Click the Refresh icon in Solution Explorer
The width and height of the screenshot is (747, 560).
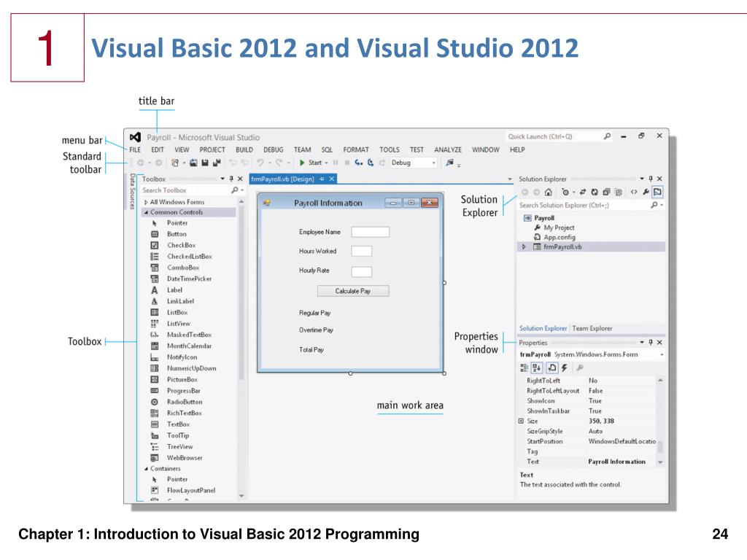pos(595,192)
